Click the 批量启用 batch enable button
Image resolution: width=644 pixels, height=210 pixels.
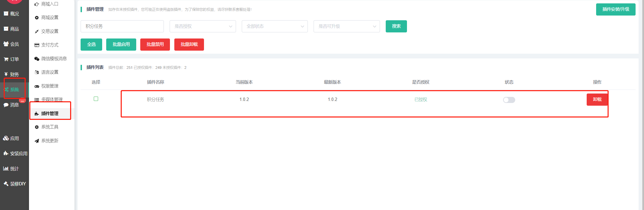[121, 45]
